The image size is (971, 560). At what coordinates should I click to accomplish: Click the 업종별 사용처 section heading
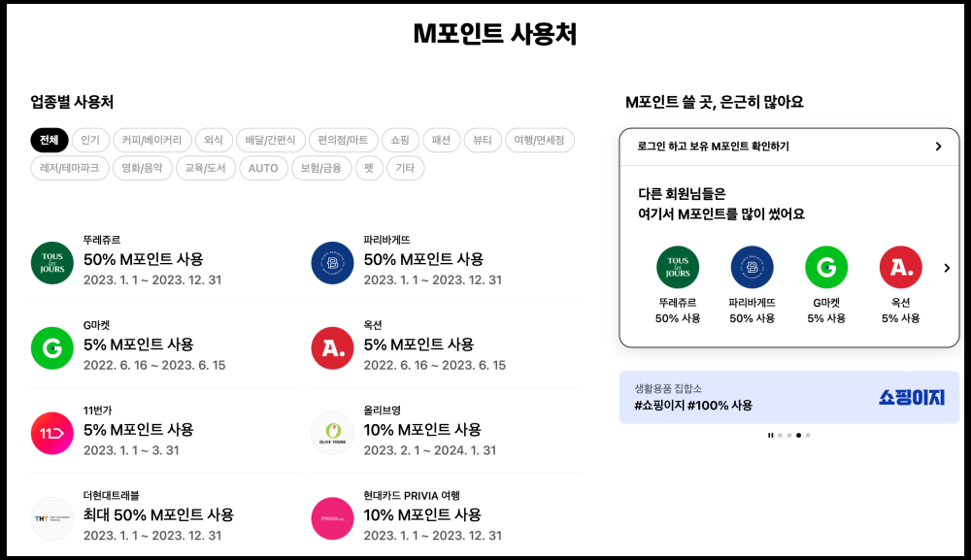tap(72, 102)
